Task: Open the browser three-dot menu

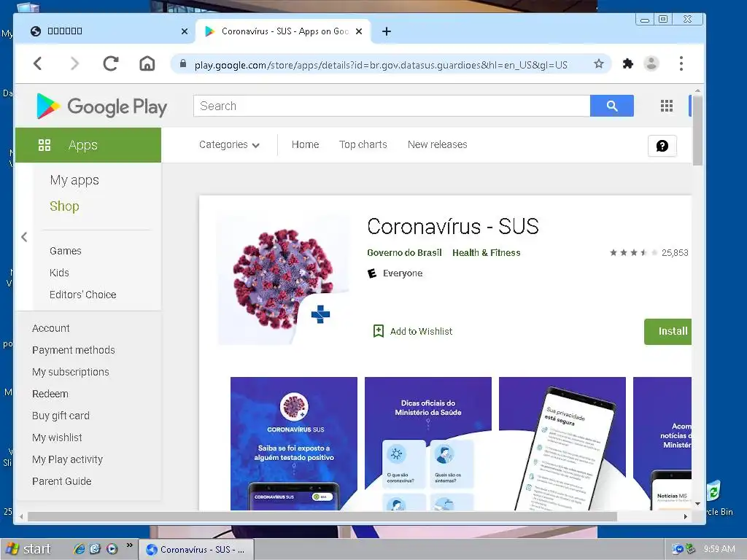Action: click(681, 63)
